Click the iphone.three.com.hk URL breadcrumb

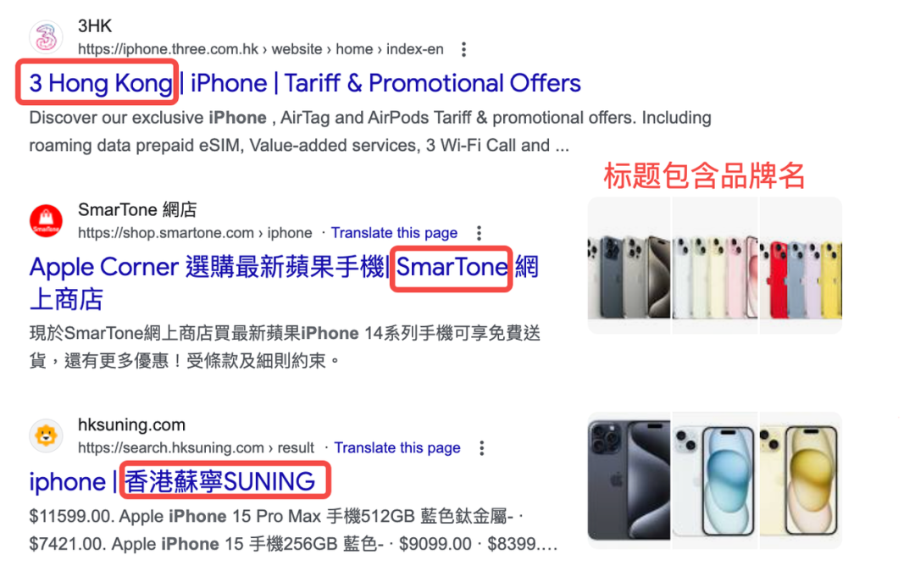pyautogui.click(x=261, y=49)
